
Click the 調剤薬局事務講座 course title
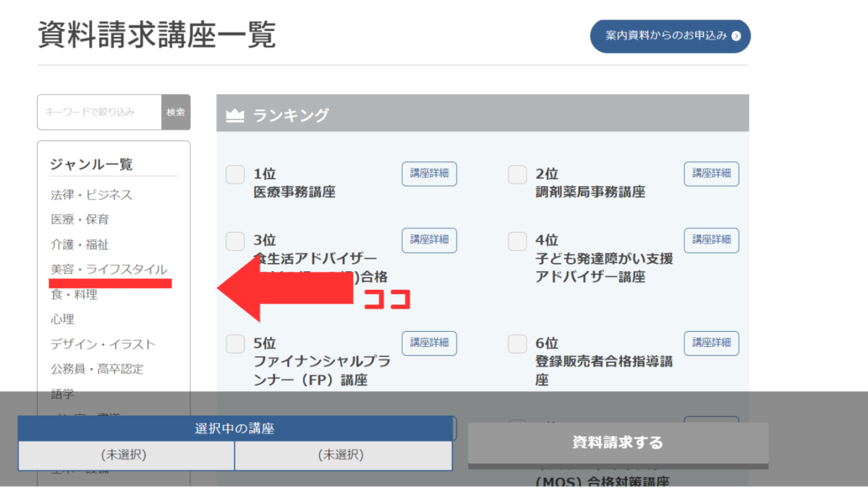coord(590,192)
